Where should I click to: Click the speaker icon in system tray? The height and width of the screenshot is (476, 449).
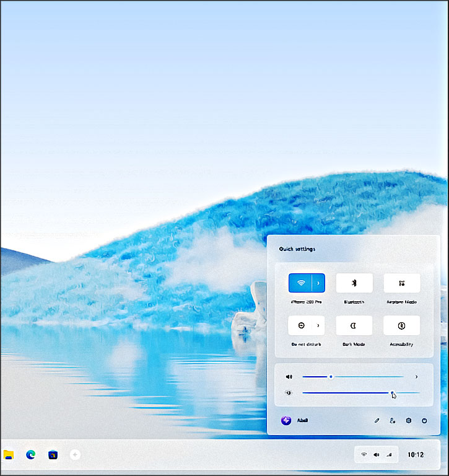click(377, 454)
